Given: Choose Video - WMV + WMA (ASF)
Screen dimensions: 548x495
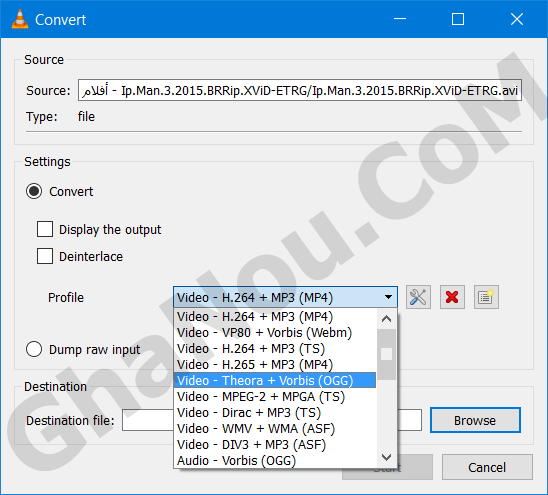Looking at the screenshot, I should pos(275,429).
